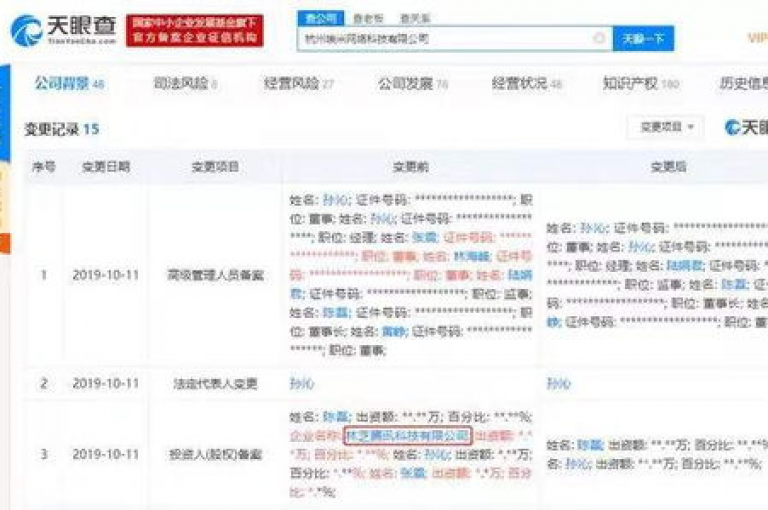
Task: Open 陈磊 link in row 3 变更前 column
Action: point(336,417)
